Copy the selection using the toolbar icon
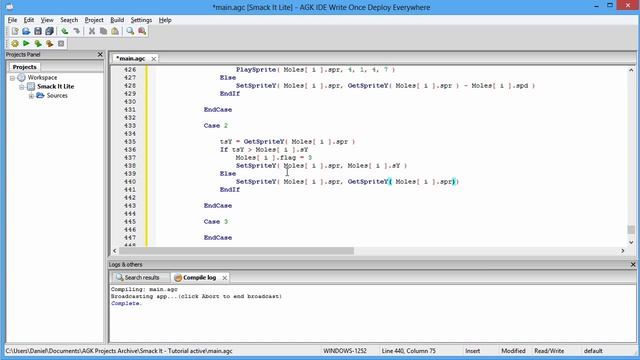The image size is (640, 360). pos(103,31)
